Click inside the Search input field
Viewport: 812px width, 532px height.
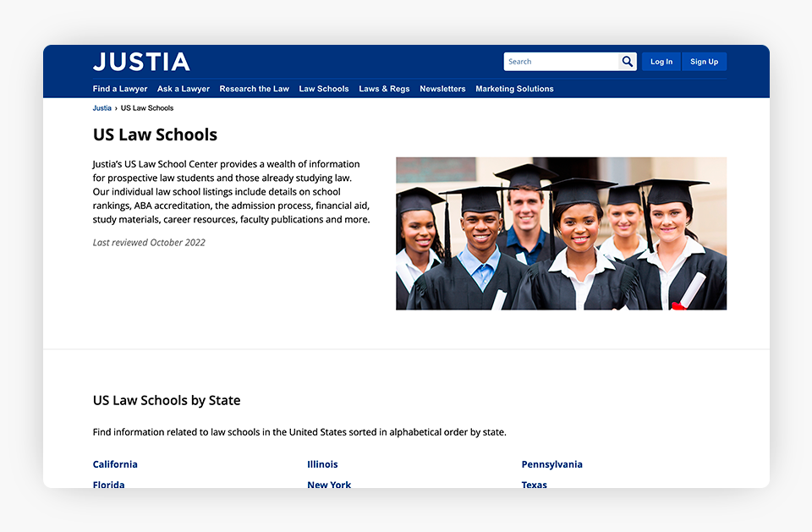pyautogui.click(x=561, y=62)
